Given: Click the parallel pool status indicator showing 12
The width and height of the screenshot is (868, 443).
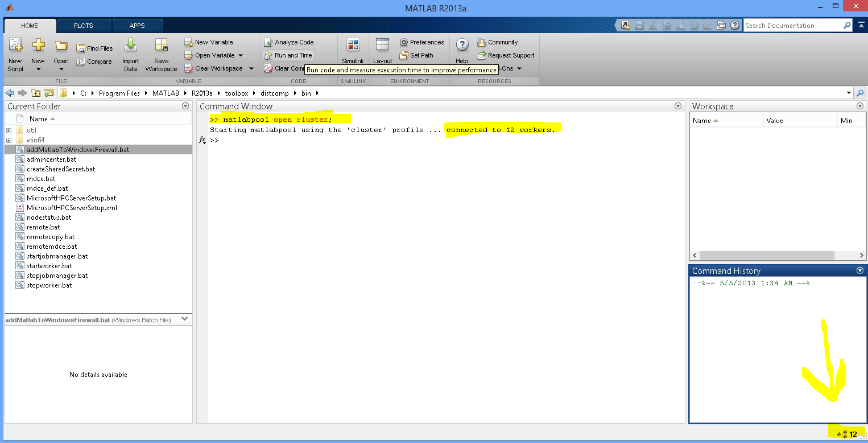Looking at the screenshot, I should point(848,434).
